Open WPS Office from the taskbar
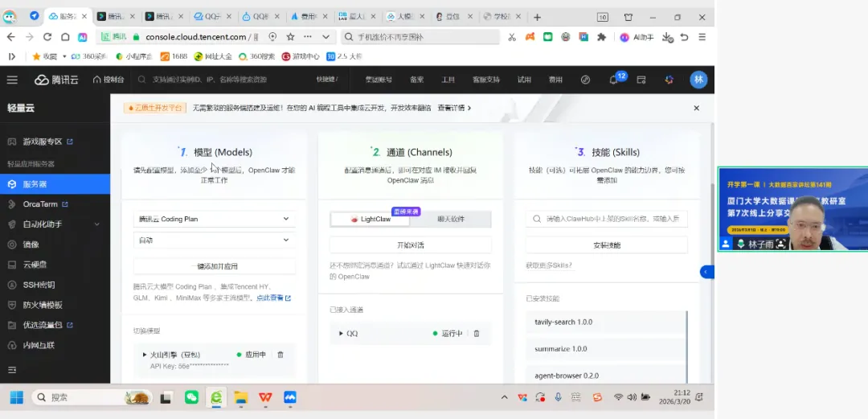This screenshot has width=868, height=419. (x=265, y=397)
